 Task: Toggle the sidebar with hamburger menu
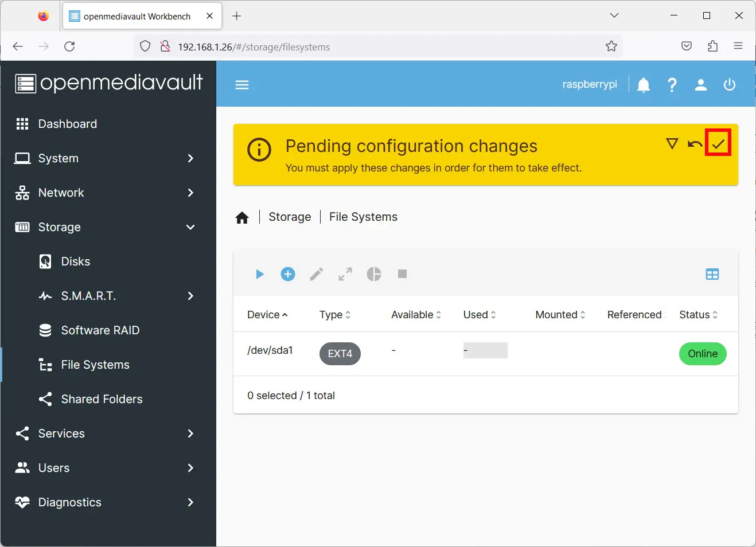pyautogui.click(x=242, y=85)
